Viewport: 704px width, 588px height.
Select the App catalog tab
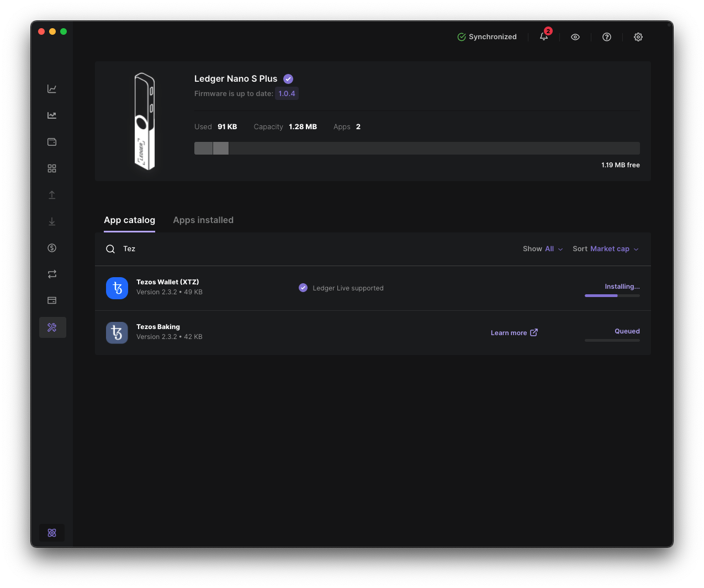tap(129, 220)
